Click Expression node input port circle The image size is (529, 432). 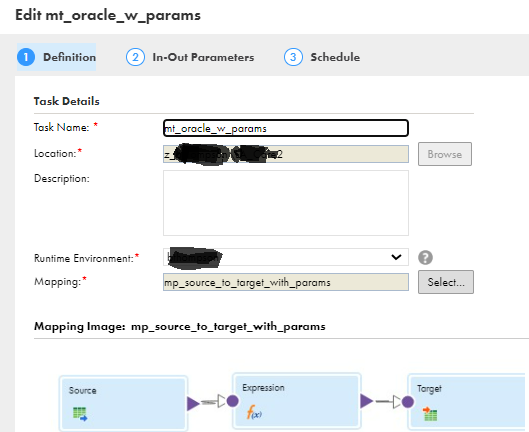click(232, 401)
